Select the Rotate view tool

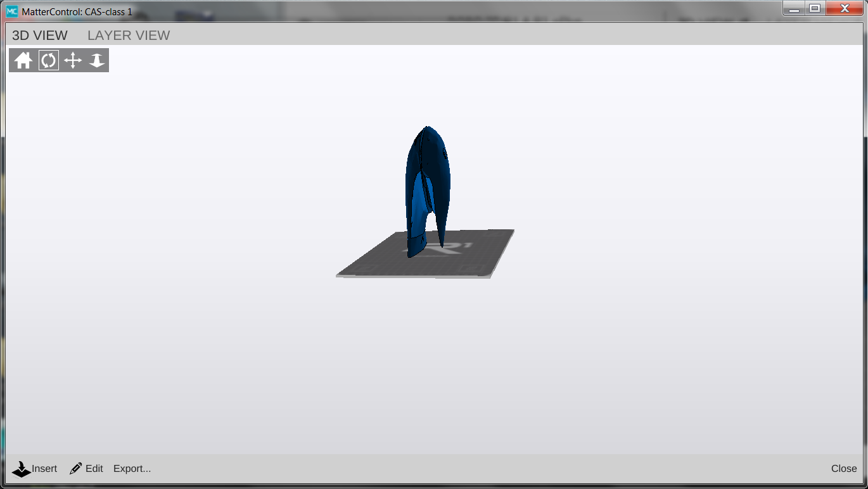pyautogui.click(x=48, y=60)
